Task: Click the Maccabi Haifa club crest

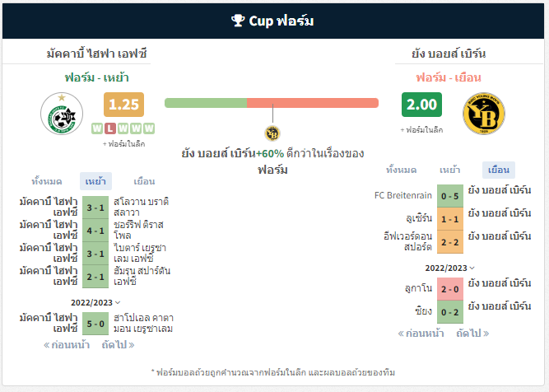Action: point(62,114)
